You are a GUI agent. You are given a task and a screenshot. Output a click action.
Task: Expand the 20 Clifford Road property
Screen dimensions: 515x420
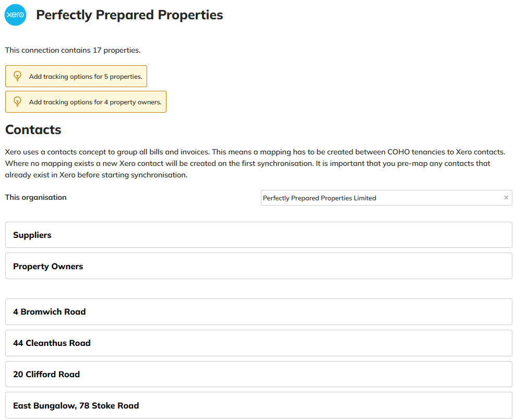(258, 375)
